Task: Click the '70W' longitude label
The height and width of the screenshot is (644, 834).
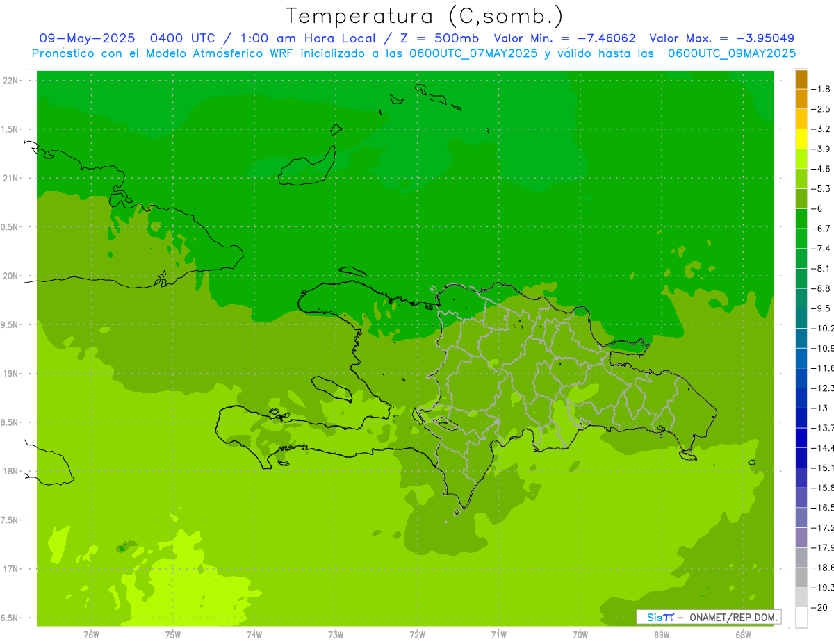Action: [x=580, y=635]
